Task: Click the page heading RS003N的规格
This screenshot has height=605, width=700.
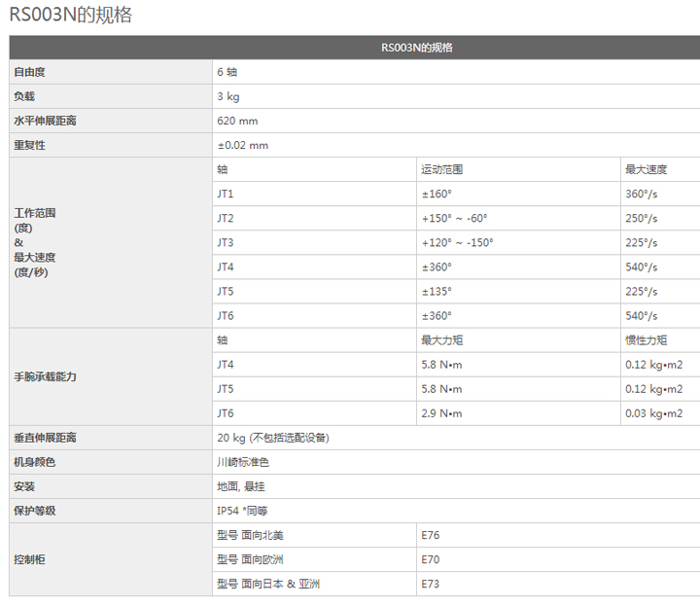Action: pyautogui.click(x=71, y=15)
